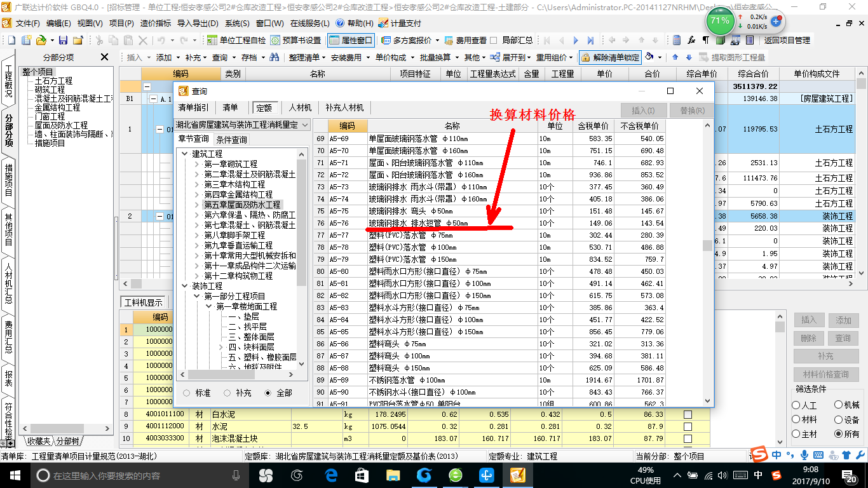Click the paint bucket fill color icon
The height and width of the screenshot is (488, 868).
[649, 57]
